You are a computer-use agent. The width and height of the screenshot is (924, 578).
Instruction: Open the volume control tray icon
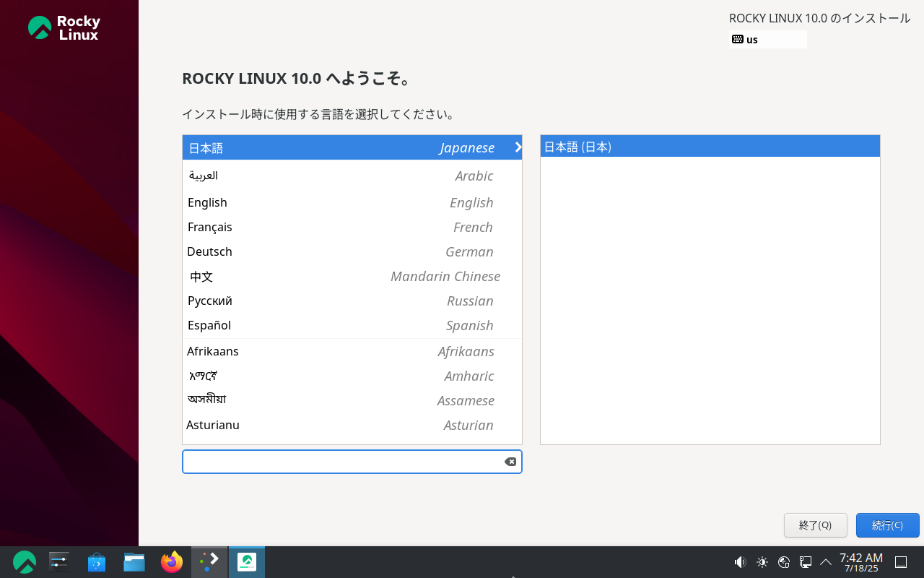pyautogui.click(x=740, y=562)
